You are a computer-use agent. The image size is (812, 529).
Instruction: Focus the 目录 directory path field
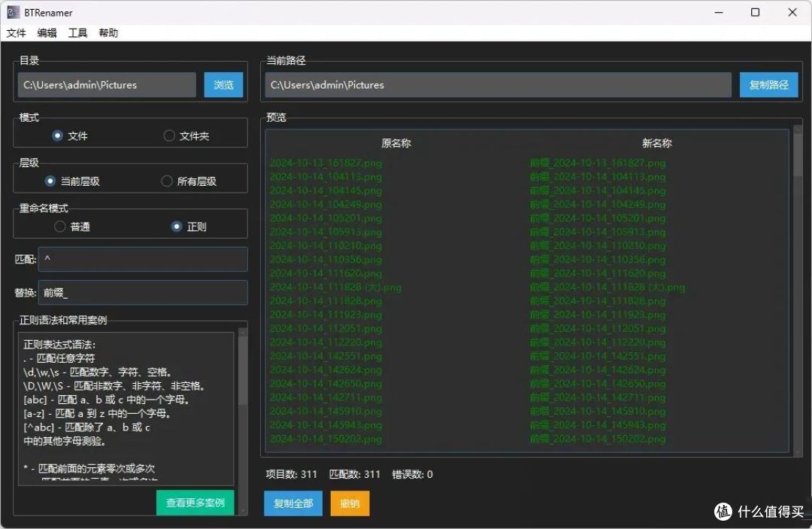[107, 85]
